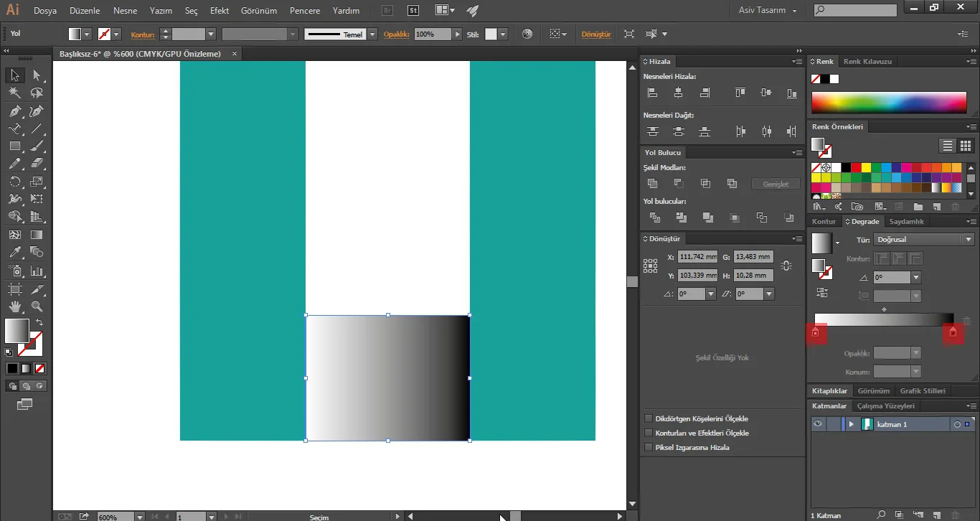The image size is (980, 521).
Task: Open the 600% zoom level dropdown
Action: pyautogui.click(x=139, y=517)
